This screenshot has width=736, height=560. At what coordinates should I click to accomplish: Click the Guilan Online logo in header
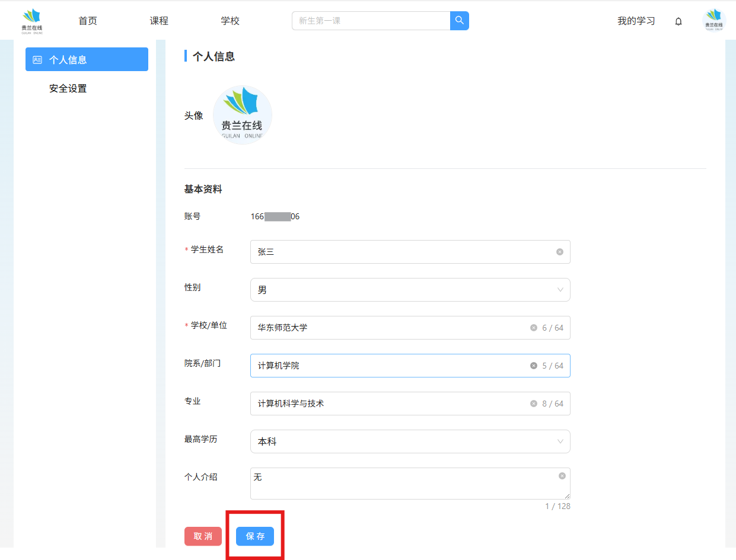(x=32, y=21)
